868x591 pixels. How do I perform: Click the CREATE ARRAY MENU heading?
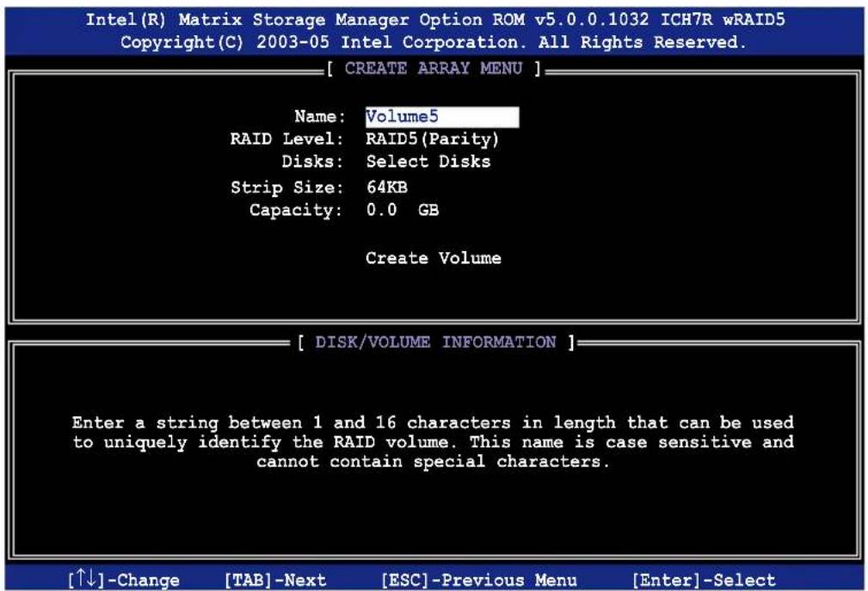[434, 69]
